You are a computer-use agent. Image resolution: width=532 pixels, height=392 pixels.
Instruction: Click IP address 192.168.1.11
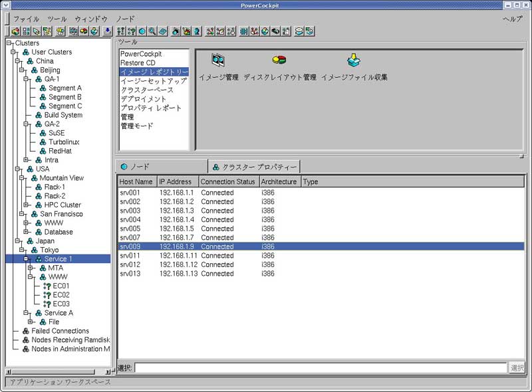178,256
